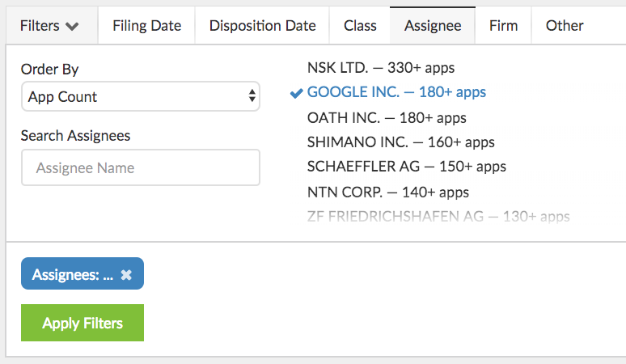Screen dimensions: 626x364
Task: Click the blue Assignees filter pill
Action: [x=73, y=274]
